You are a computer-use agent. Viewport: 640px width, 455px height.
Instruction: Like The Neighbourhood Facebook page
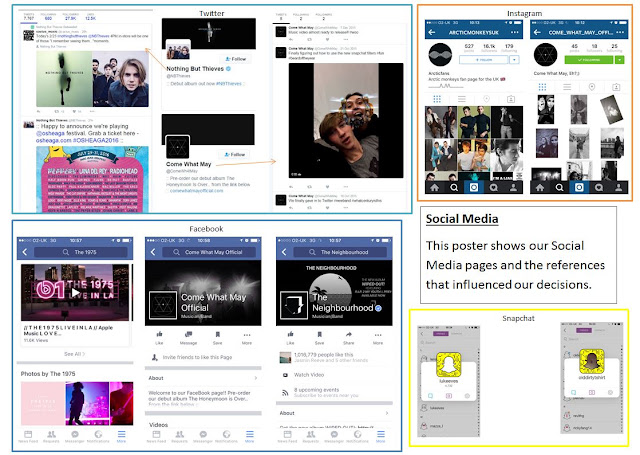click(x=290, y=338)
